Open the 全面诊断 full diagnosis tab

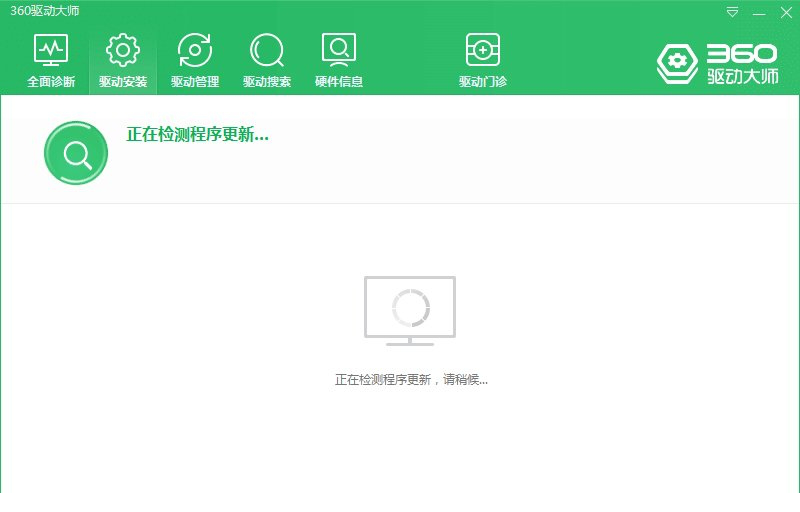[51, 60]
